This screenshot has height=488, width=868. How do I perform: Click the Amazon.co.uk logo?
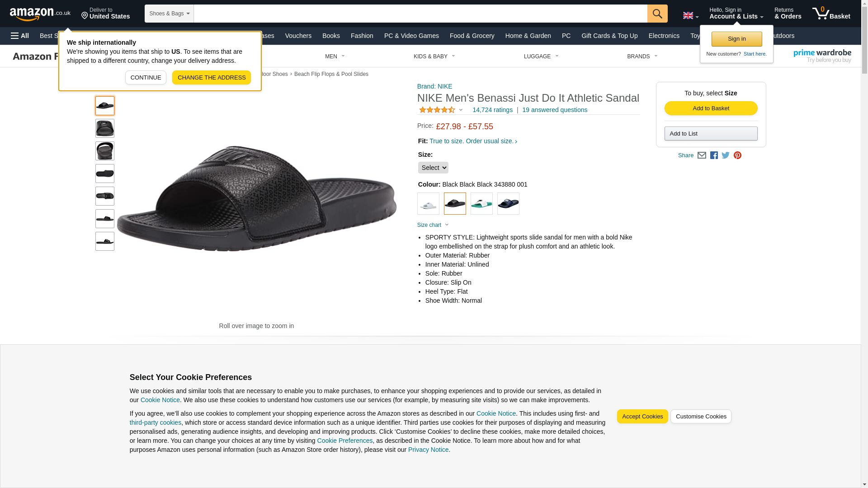click(x=40, y=14)
